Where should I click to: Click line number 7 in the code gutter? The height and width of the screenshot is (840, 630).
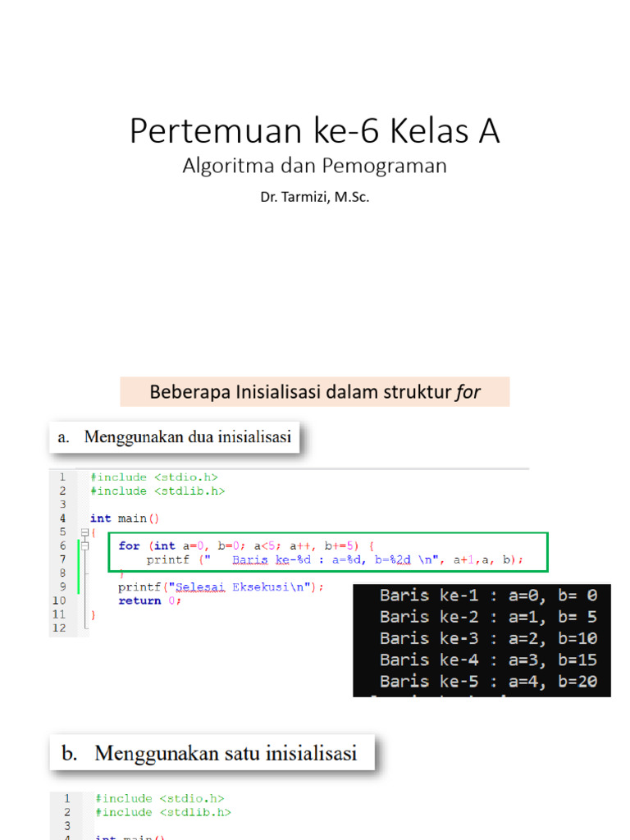click(62, 559)
